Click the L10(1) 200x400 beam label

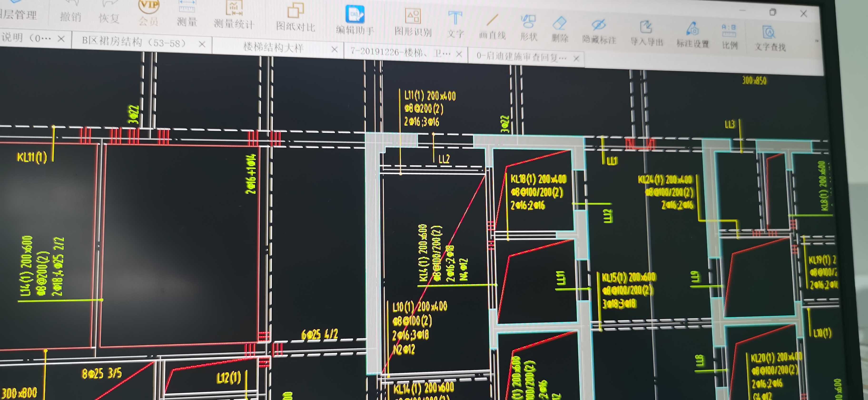(x=420, y=307)
